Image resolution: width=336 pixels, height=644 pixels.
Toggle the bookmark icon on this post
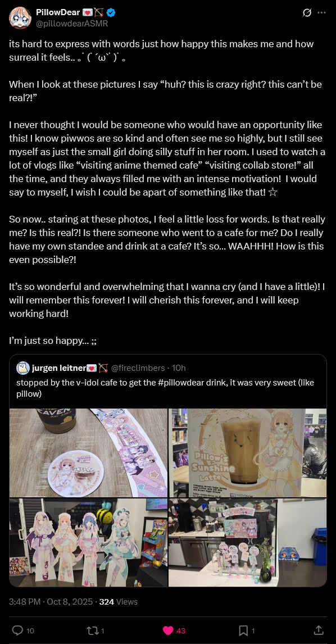[243, 631]
